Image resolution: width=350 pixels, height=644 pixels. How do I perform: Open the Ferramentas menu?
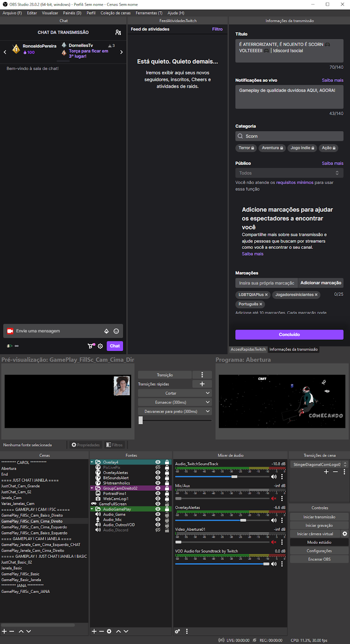[x=149, y=13]
